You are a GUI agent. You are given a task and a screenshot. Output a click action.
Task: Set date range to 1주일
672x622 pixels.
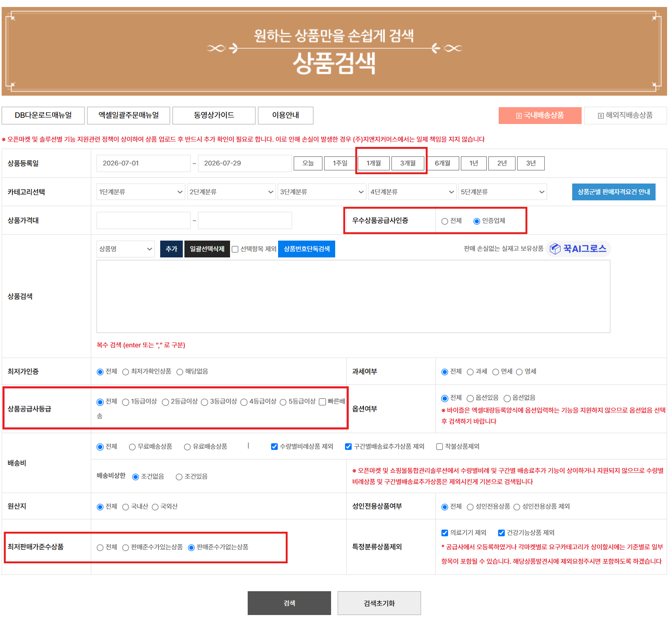tap(340, 163)
